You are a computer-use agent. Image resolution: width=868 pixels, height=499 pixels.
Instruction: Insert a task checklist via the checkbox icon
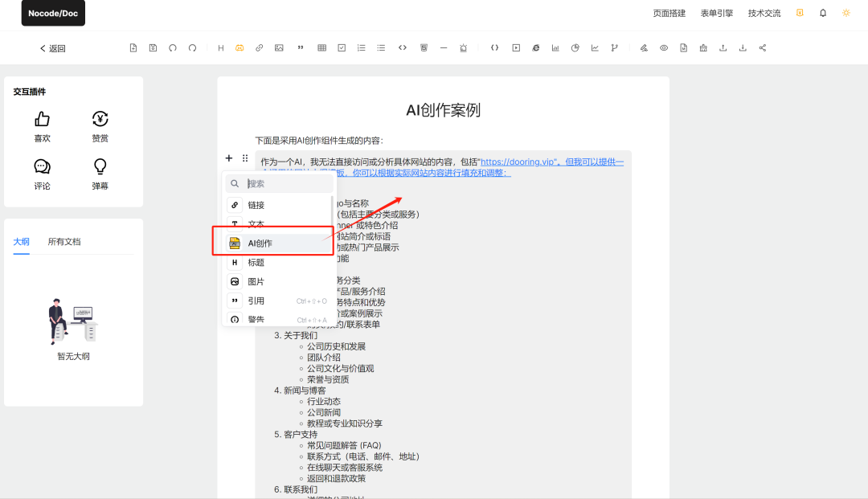(342, 47)
